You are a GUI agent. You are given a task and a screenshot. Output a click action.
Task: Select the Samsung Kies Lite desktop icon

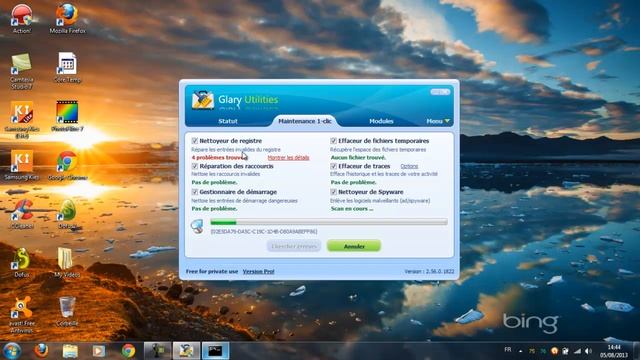(x=22, y=119)
